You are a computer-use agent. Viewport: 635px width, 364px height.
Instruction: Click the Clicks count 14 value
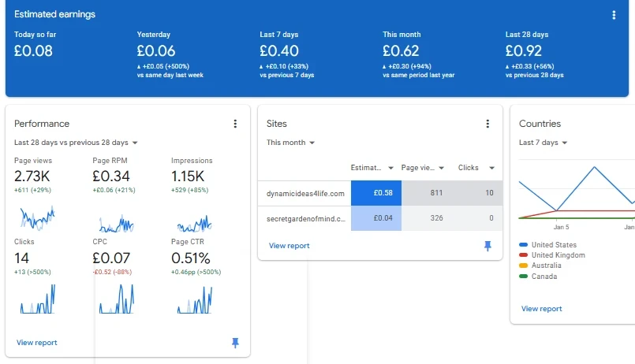[21, 258]
